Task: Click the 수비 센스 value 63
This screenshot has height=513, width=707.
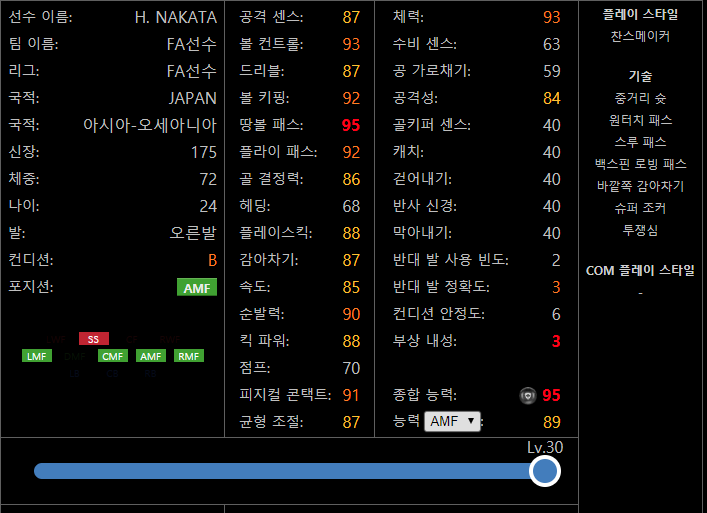Action: pyautogui.click(x=551, y=44)
